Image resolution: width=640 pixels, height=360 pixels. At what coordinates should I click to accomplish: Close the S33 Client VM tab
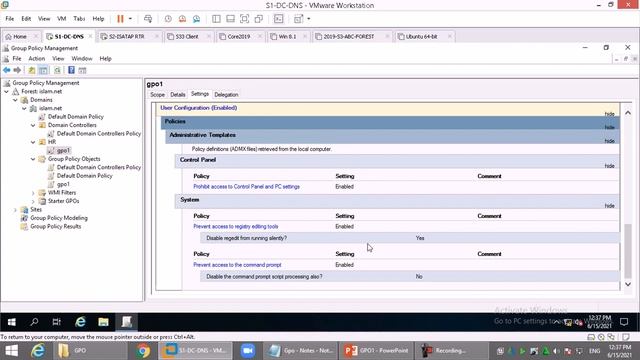coord(209,36)
